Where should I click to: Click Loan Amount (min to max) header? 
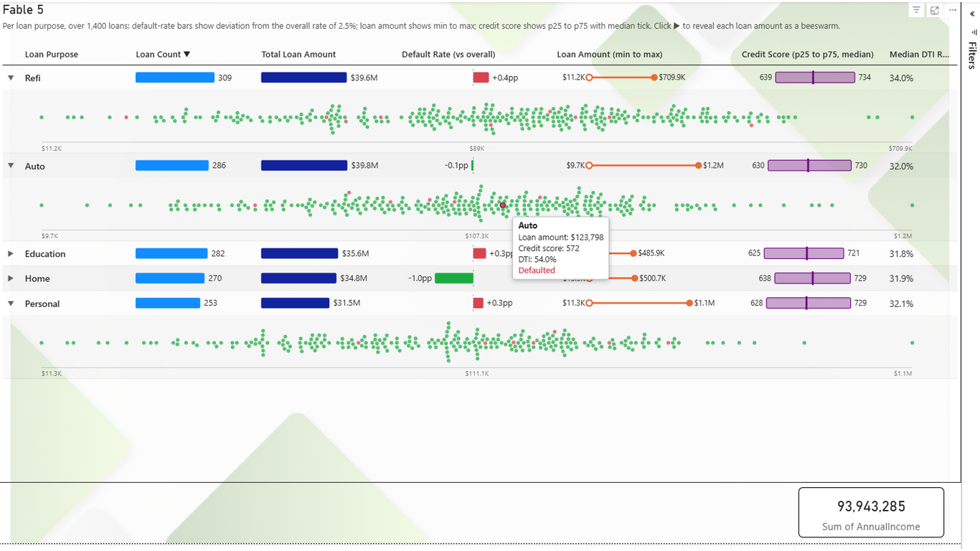[610, 55]
